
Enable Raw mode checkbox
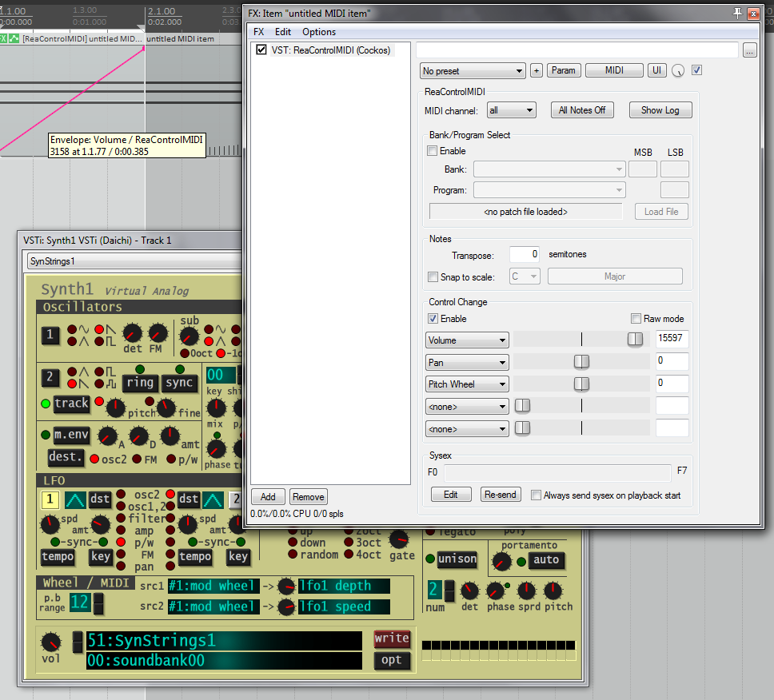click(x=636, y=319)
